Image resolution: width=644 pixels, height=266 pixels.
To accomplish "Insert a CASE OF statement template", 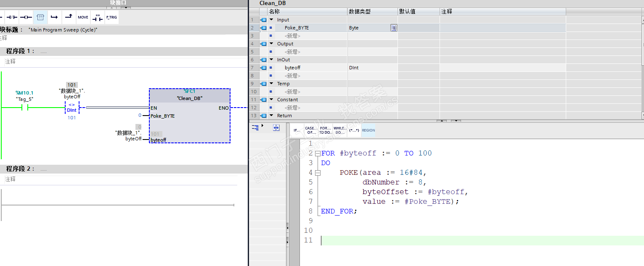I will point(311,130).
